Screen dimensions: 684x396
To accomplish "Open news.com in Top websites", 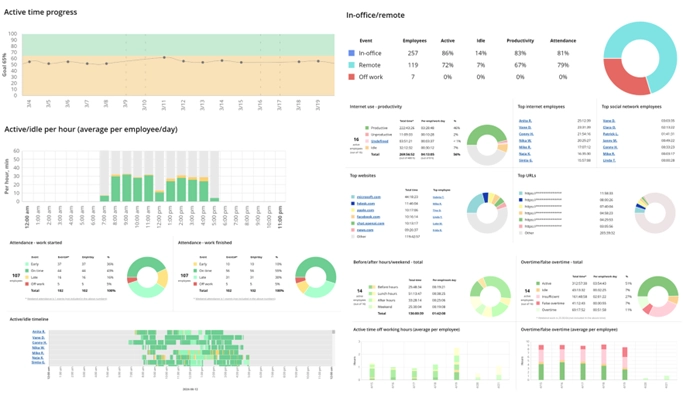I will [x=365, y=230].
